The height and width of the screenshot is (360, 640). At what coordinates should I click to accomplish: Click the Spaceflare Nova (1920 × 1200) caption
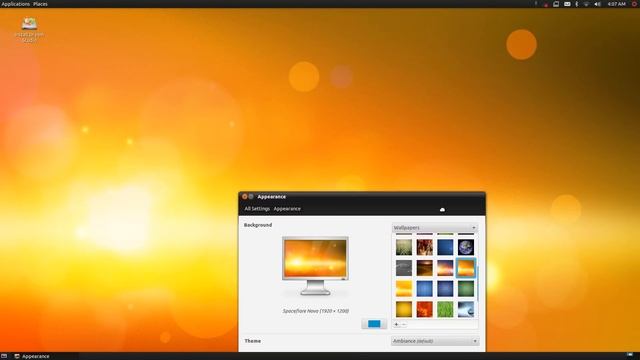316,311
